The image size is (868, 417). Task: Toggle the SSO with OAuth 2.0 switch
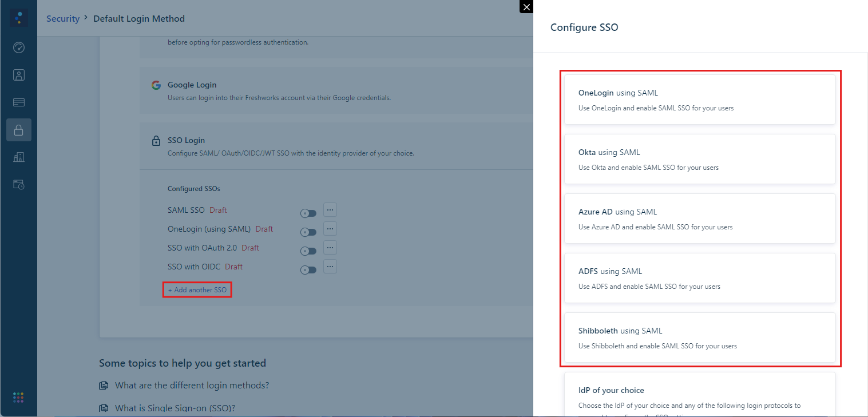click(x=308, y=251)
